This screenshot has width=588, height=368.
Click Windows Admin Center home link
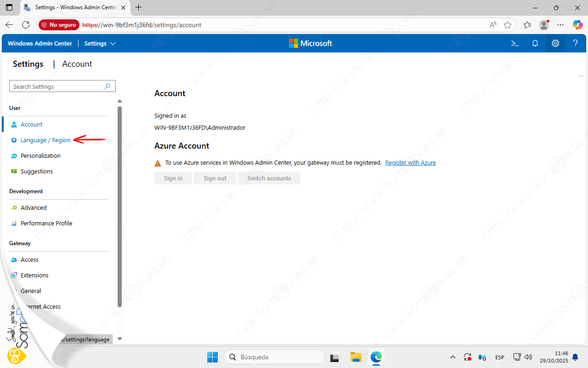[40, 43]
